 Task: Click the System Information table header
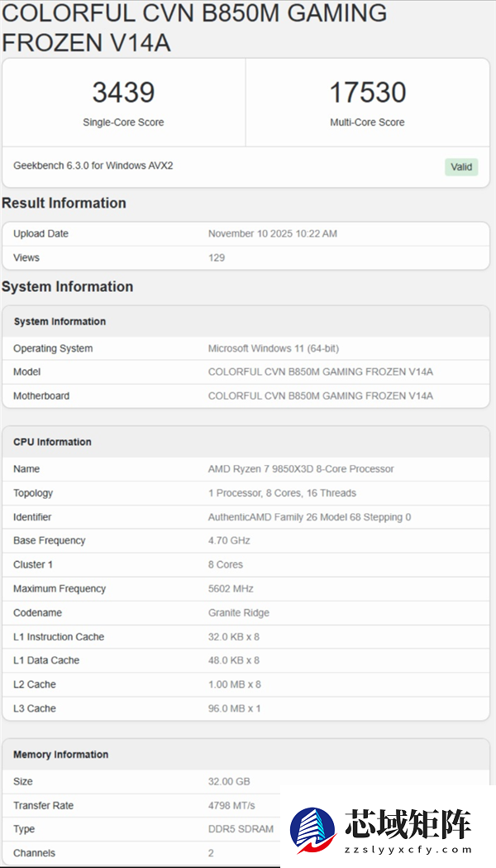[60, 321]
